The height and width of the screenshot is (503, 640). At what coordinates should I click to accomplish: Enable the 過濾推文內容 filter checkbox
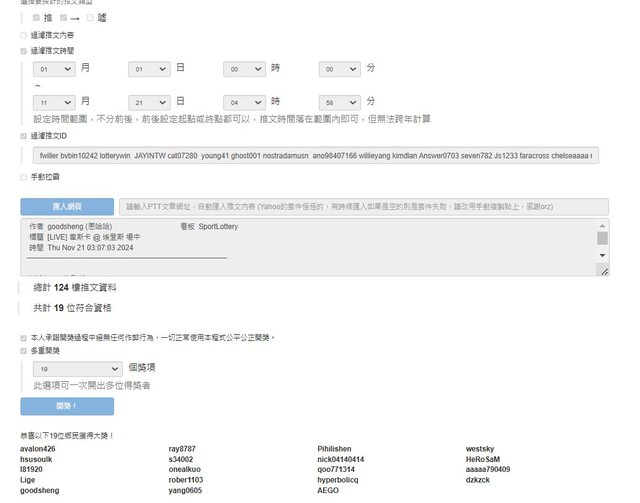[x=24, y=35]
